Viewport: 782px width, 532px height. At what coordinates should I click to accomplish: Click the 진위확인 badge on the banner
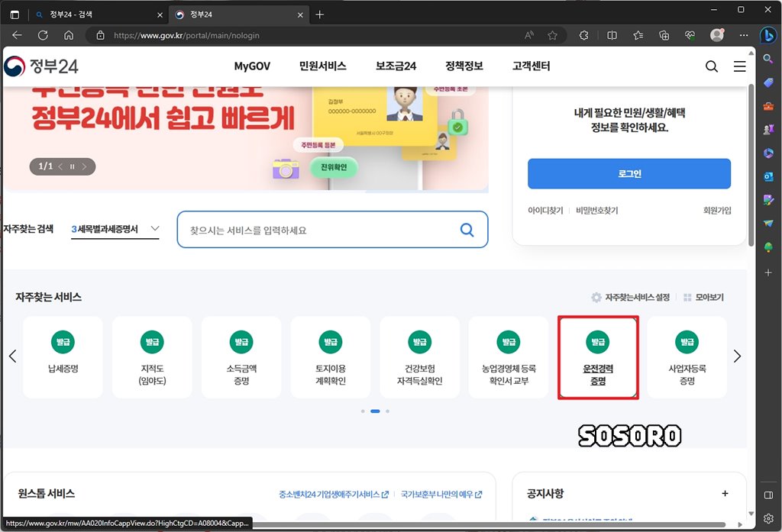tap(334, 167)
